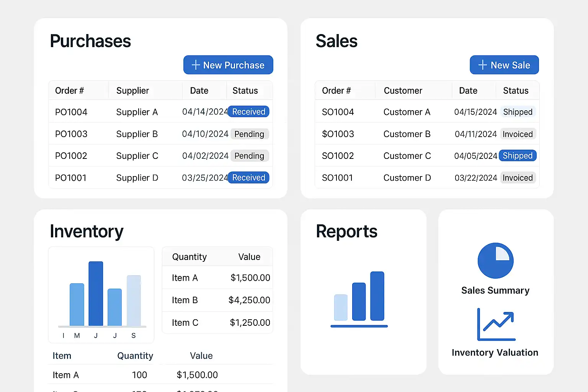
Task: Sort sales by Customer column header
Action: [x=403, y=91]
